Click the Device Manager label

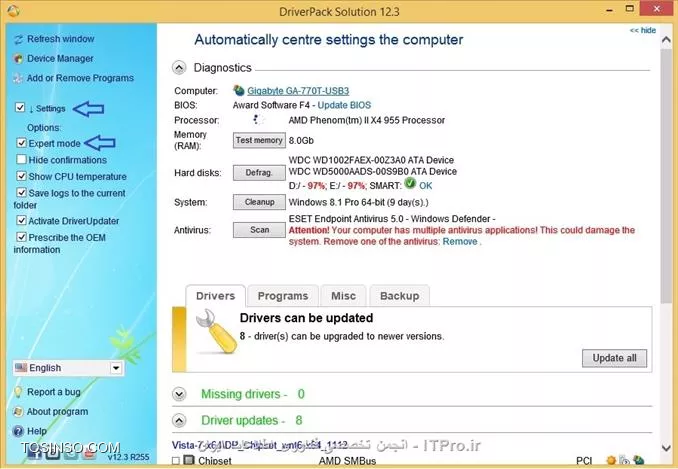click(x=60, y=58)
